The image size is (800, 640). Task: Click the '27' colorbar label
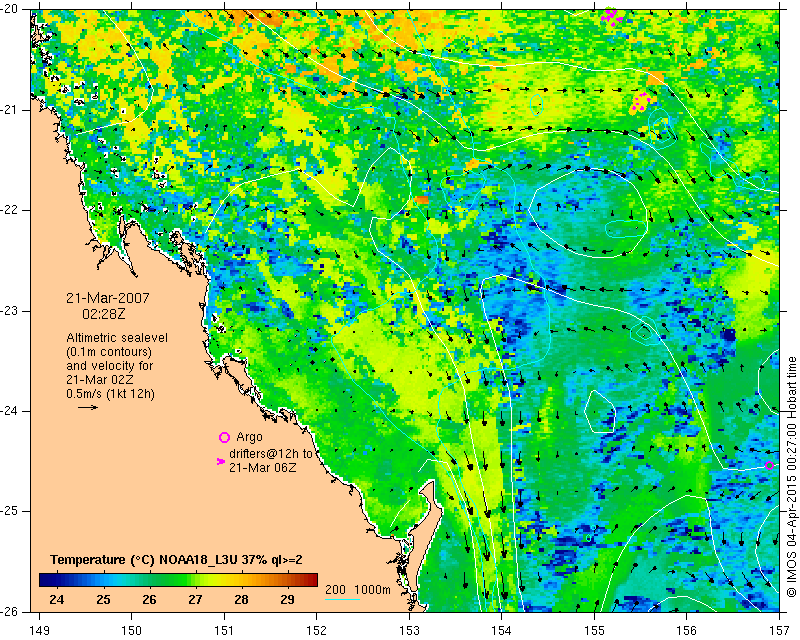tap(195, 599)
